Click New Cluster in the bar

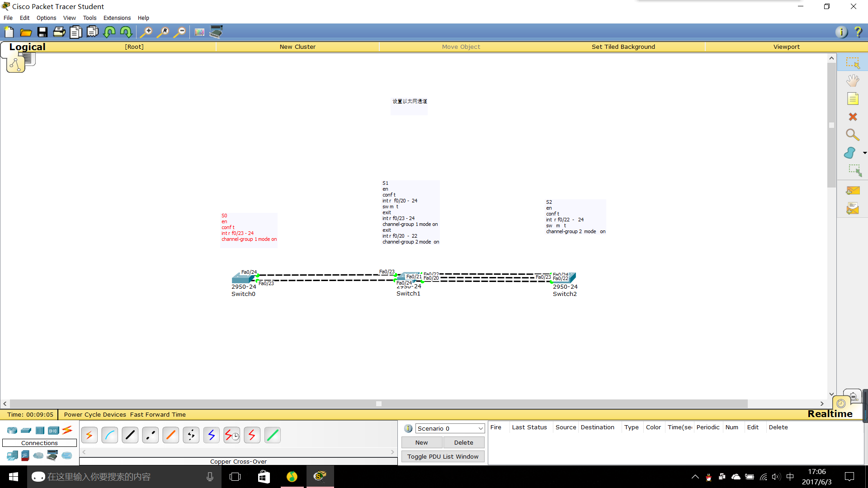(297, 47)
